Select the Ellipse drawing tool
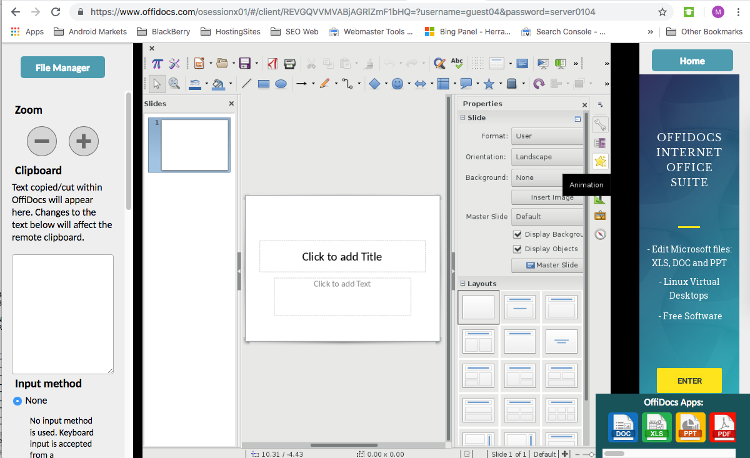Screen dimensions: 750x458 (x=281, y=84)
